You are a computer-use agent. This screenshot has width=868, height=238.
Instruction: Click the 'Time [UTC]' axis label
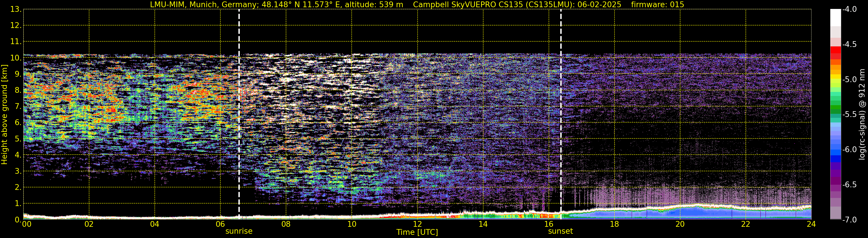point(417,232)
